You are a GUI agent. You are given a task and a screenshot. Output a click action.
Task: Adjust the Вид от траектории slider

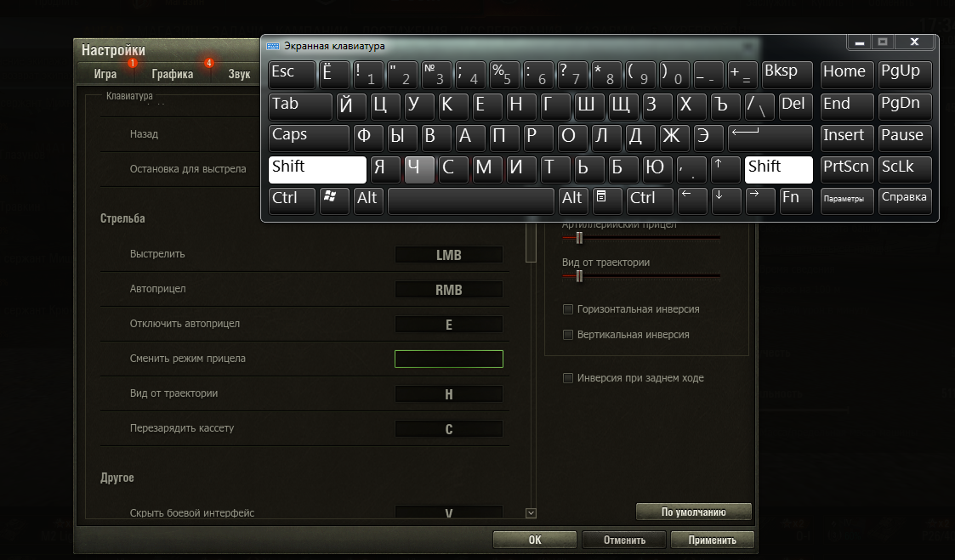click(x=579, y=276)
